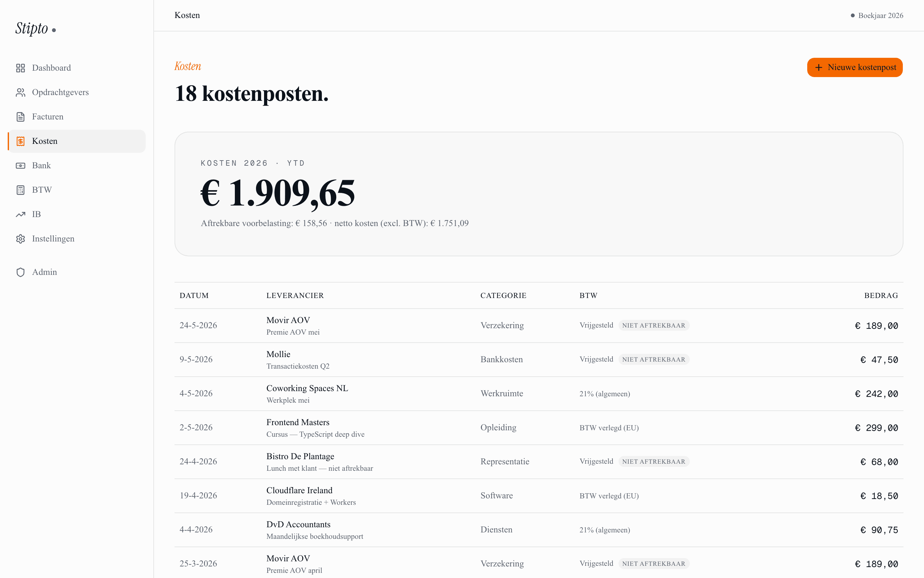Select Kosten in the sidebar

tap(76, 141)
